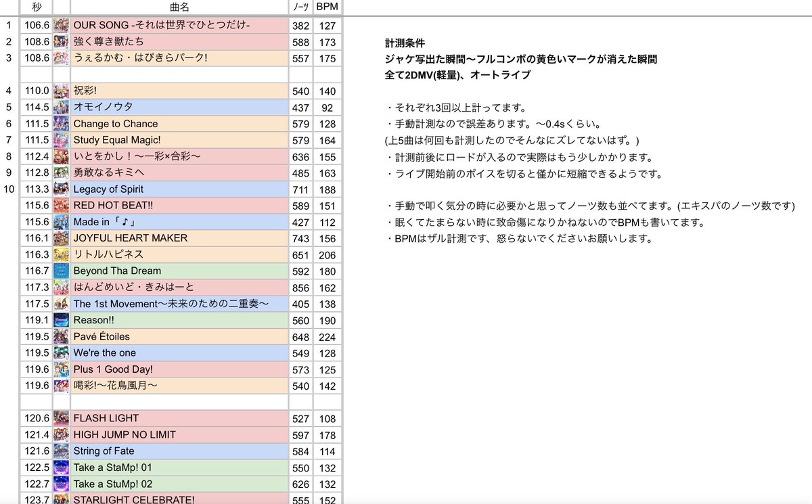The height and width of the screenshot is (504, 812).
Task: Select the cell '喝彩!〜花鳥風月〜'
Action: click(x=179, y=386)
